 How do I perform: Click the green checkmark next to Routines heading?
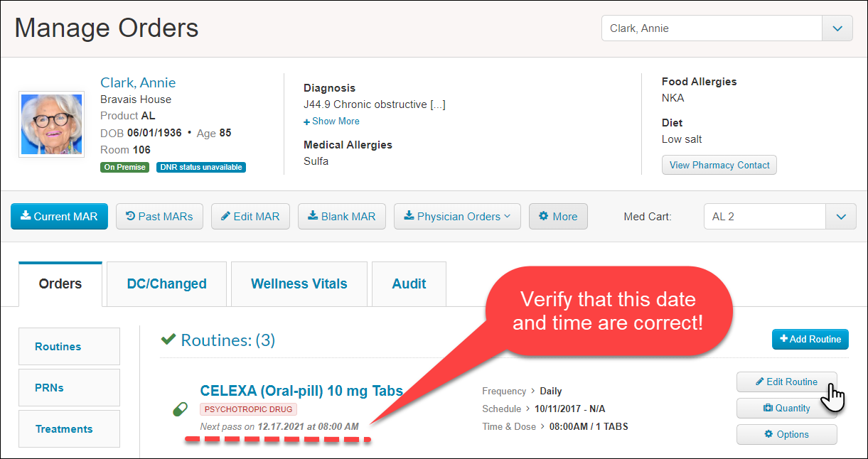click(x=168, y=340)
